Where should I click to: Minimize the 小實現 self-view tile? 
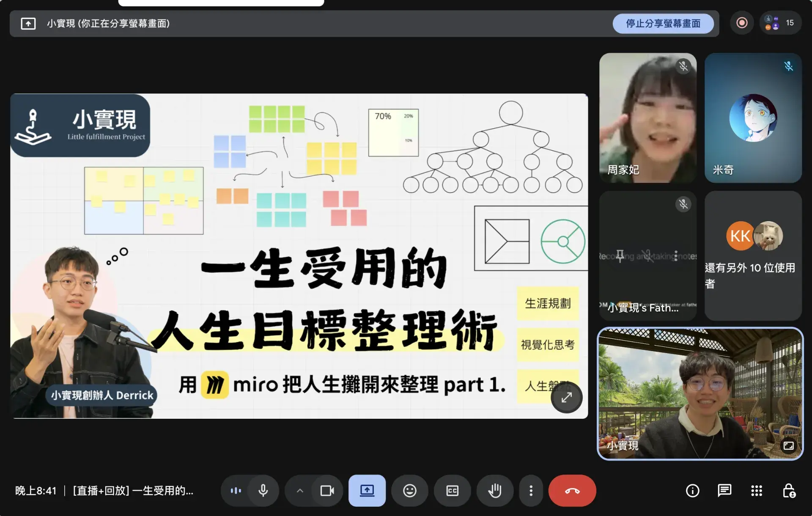pyautogui.click(x=788, y=446)
